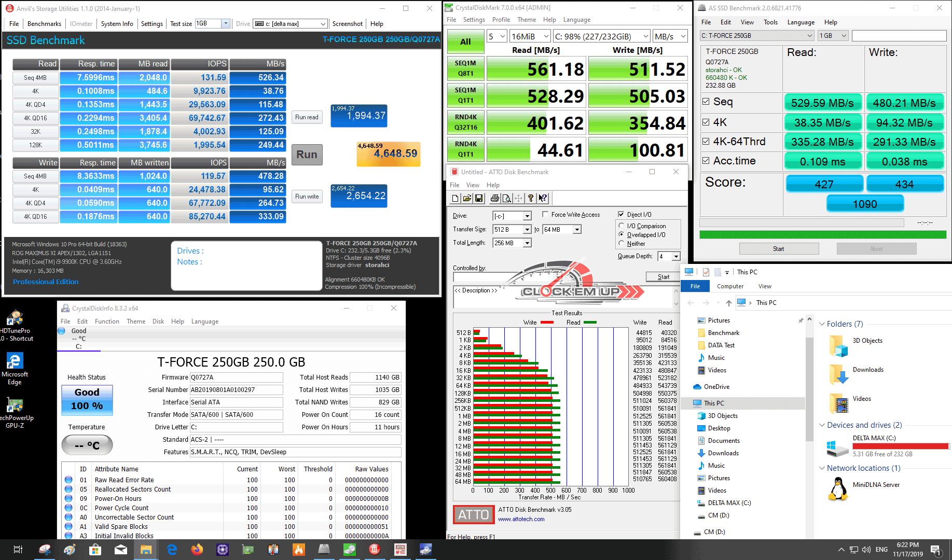Image resolution: width=952 pixels, height=560 pixels.
Task: Click the yellow question mark About icon in ATTO
Action: tap(530, 198)
